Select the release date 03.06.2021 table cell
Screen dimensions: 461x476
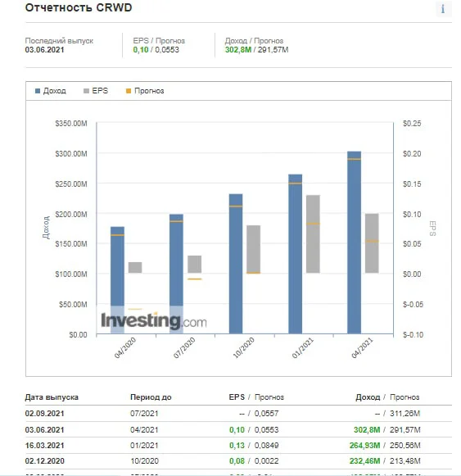[x=44, y=429]
